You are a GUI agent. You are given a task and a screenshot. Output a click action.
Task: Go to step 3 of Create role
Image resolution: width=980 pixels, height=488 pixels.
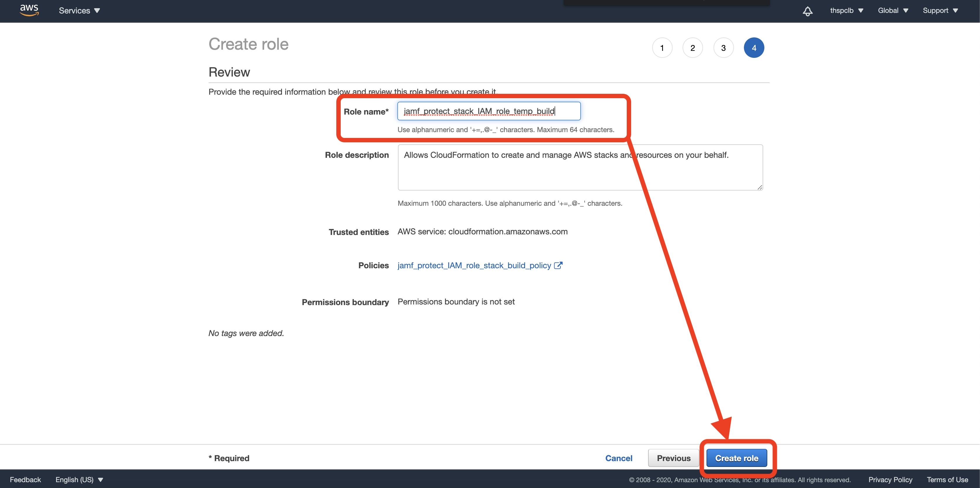coord(723,48)
